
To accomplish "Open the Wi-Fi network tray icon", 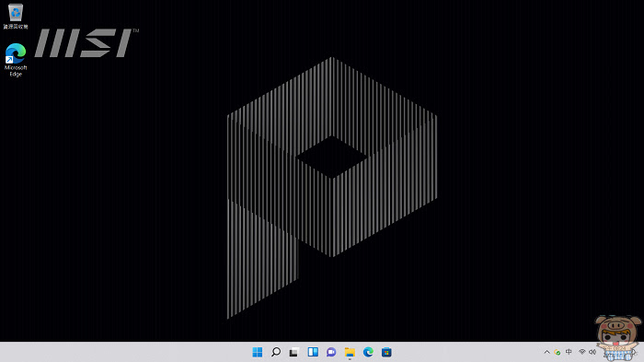I will pyautogui.click(x=582, y=352).
